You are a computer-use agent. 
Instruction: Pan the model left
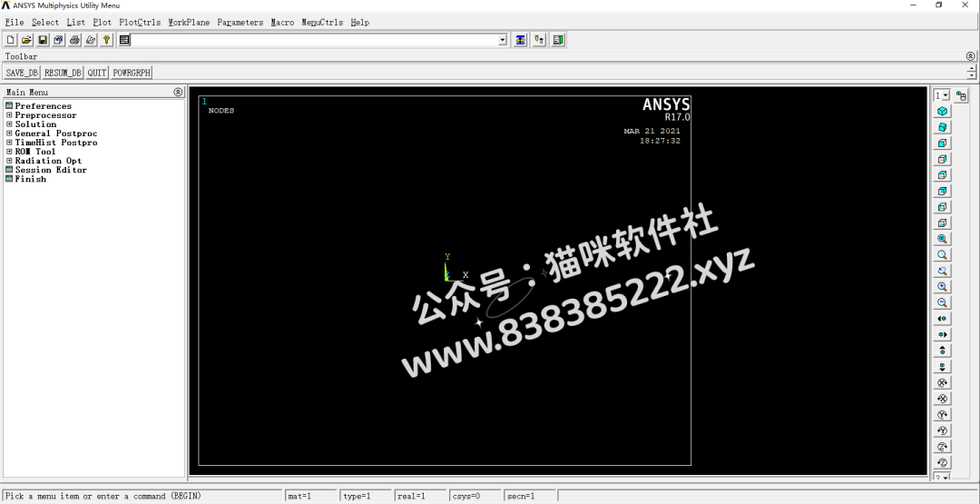943,319
